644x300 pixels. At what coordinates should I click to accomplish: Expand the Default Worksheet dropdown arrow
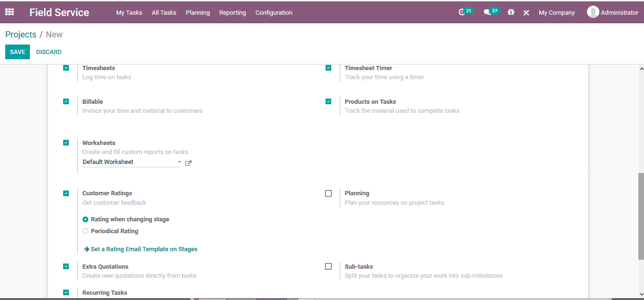pos(179,162)
